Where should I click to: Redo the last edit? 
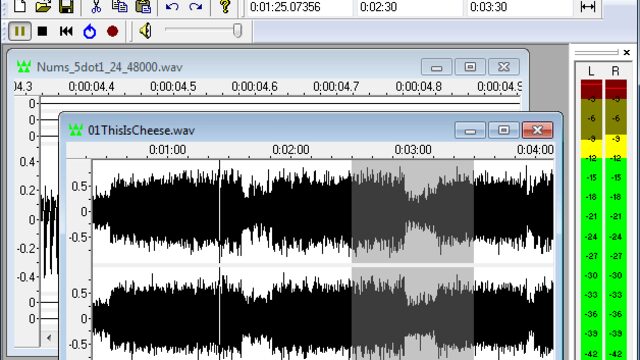tap(196, 6)
